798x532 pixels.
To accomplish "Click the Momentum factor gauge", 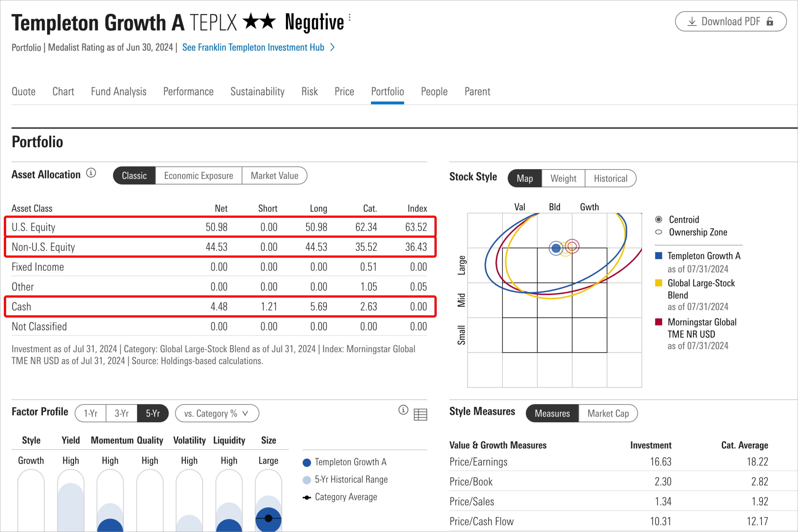I will tap(110, 500).
